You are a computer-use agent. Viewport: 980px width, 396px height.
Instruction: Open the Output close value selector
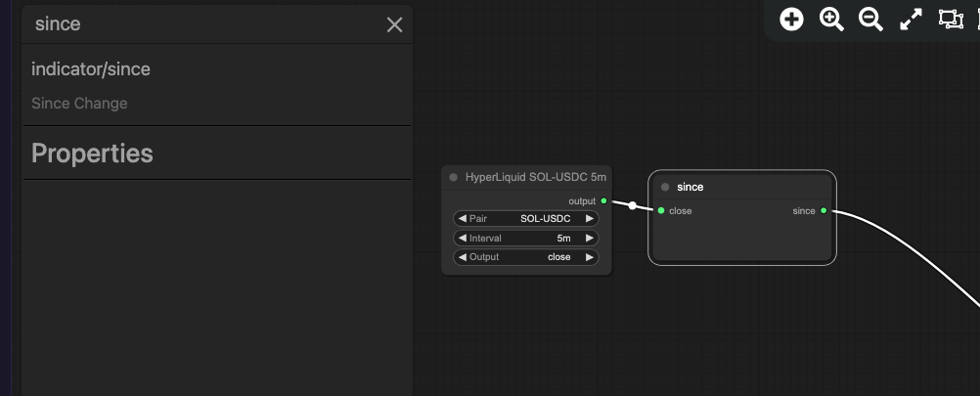click(525, 257)
